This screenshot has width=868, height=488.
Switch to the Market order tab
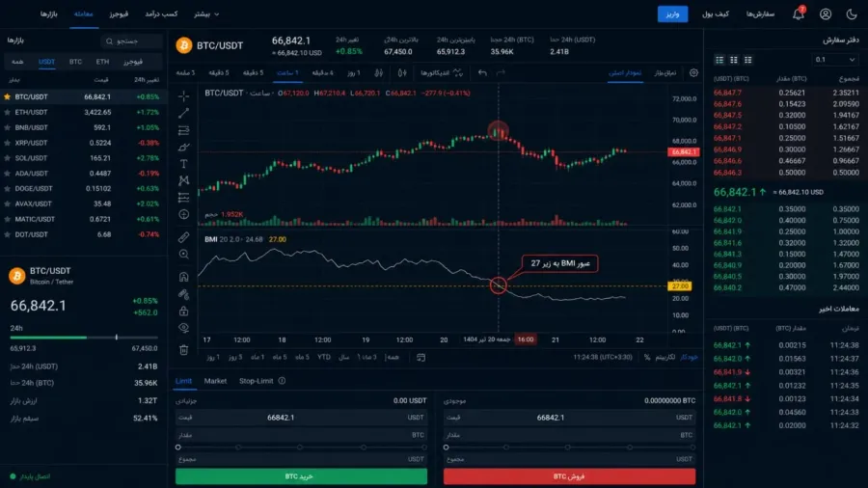point(215,381)
